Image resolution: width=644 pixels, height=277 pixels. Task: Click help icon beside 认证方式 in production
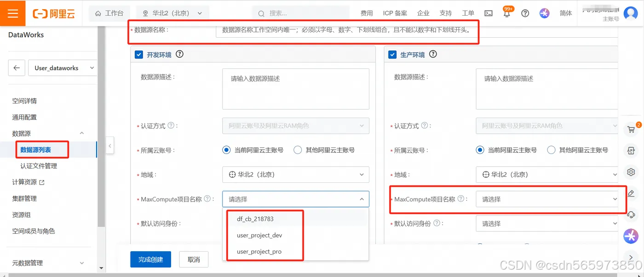(x=425, y=125)
